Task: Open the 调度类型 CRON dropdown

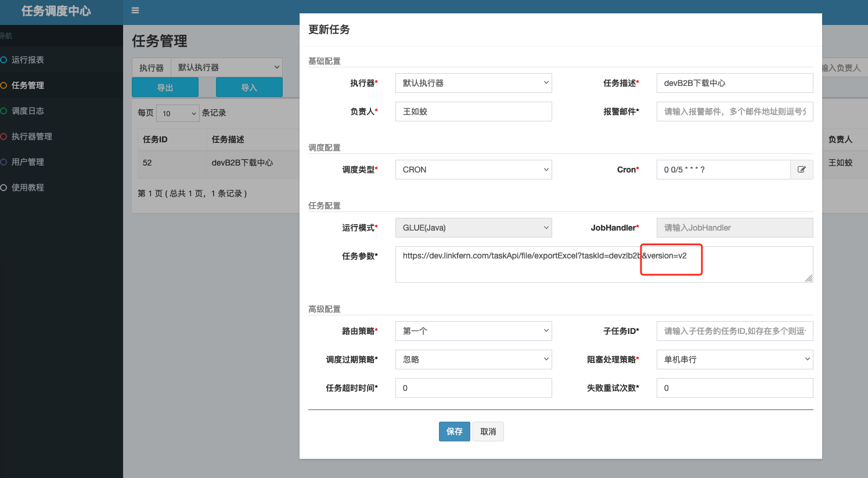Action: 473,170
